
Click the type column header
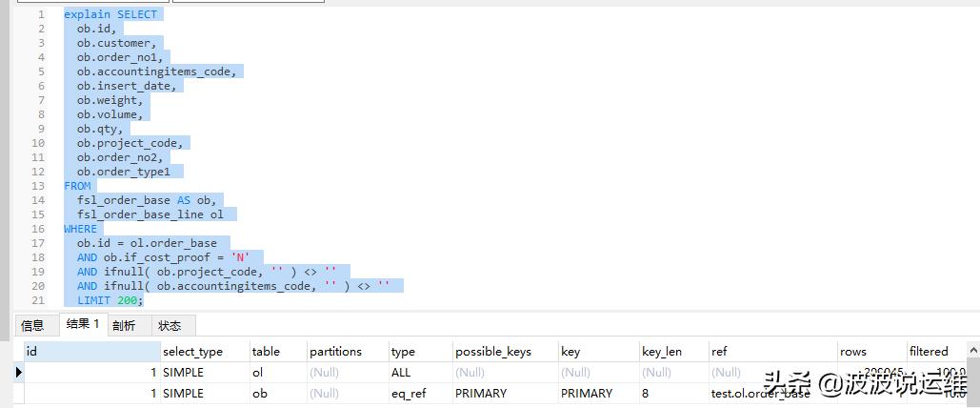click(421, 351)
